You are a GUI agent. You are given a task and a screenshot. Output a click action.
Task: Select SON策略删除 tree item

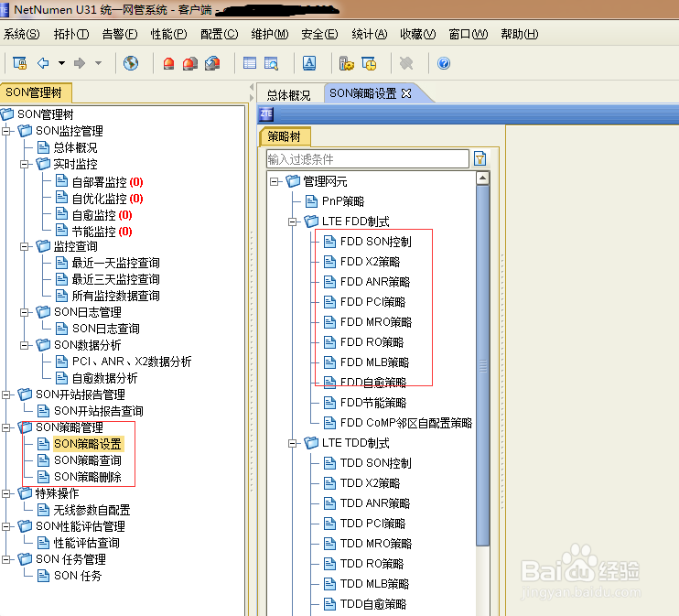[x=80, y=477]
